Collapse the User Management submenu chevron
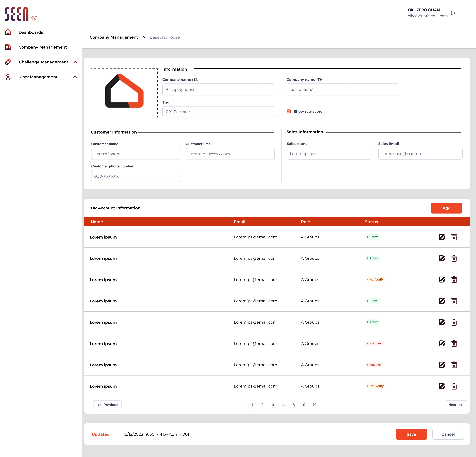The width and height of the screenshot is (476, 457). click(75, 77)
